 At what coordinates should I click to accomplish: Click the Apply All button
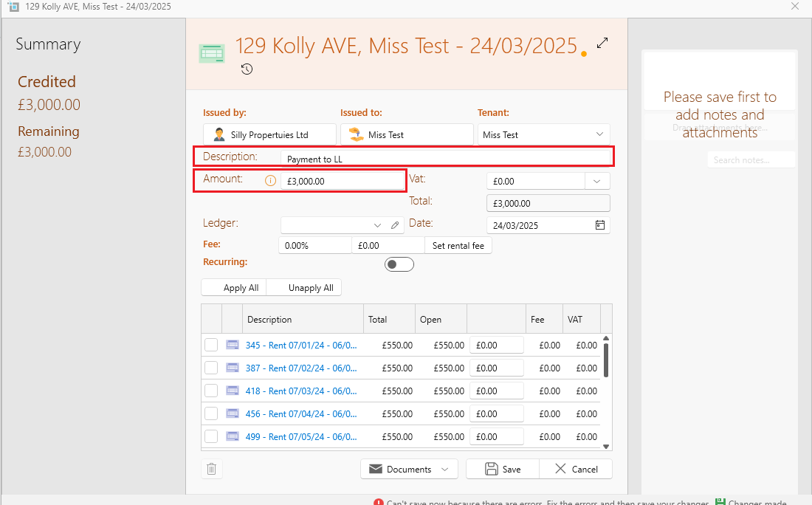234,288
